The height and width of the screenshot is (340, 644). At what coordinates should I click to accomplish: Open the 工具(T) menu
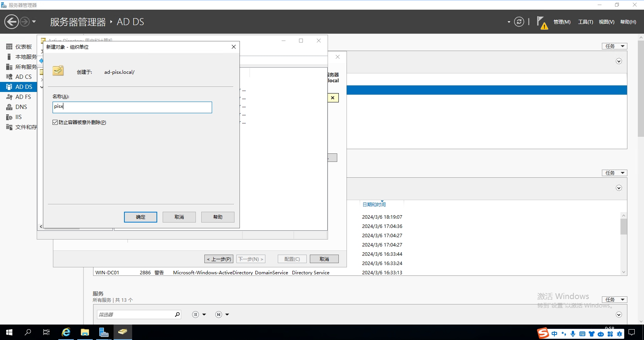[x=585, y=22]
